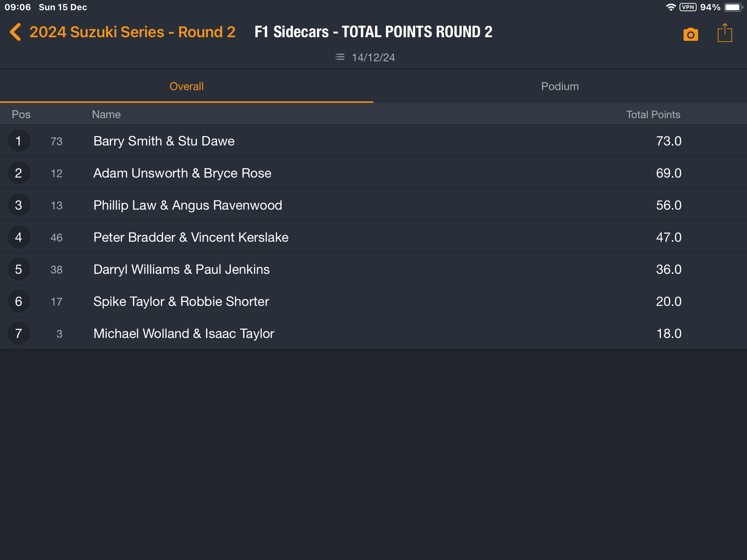Tap the Name column header
This screenshot has height=560, width=747.
tap(106, 114)
